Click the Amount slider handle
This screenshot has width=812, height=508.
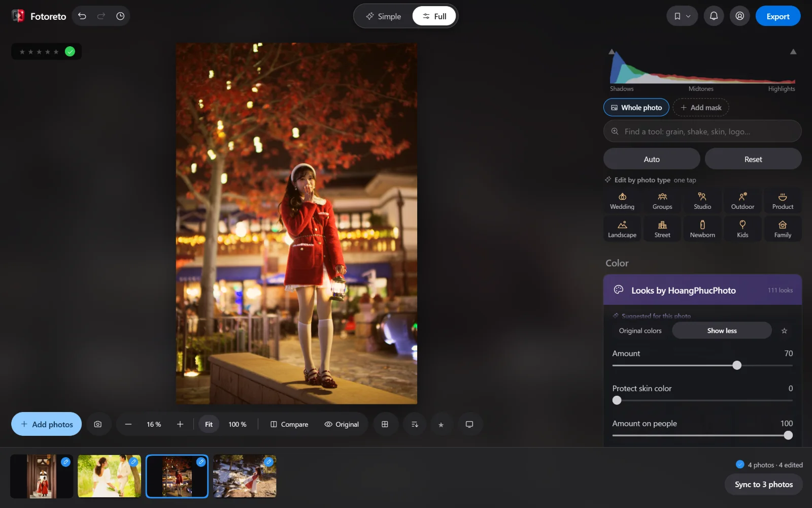click(x=737, y=365)
